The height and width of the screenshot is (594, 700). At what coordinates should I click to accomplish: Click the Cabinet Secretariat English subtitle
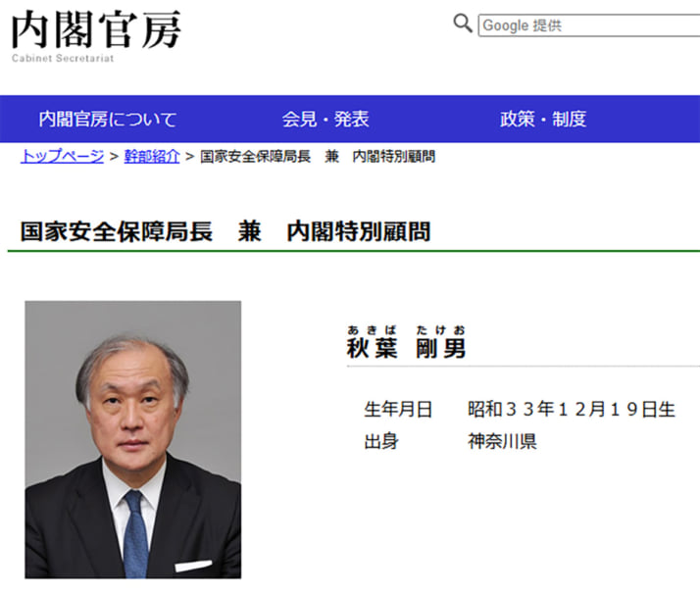click(63, 59)
